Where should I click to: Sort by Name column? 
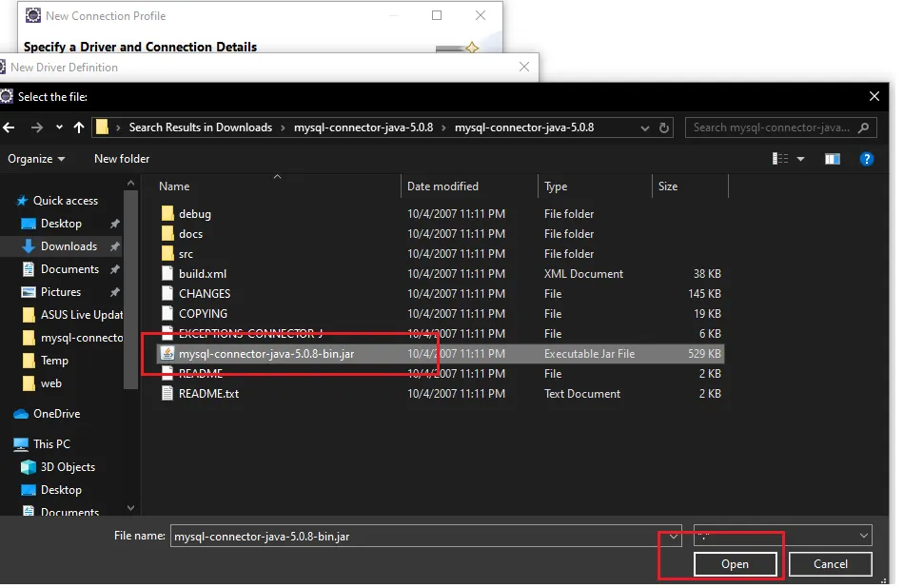[174, 186]
